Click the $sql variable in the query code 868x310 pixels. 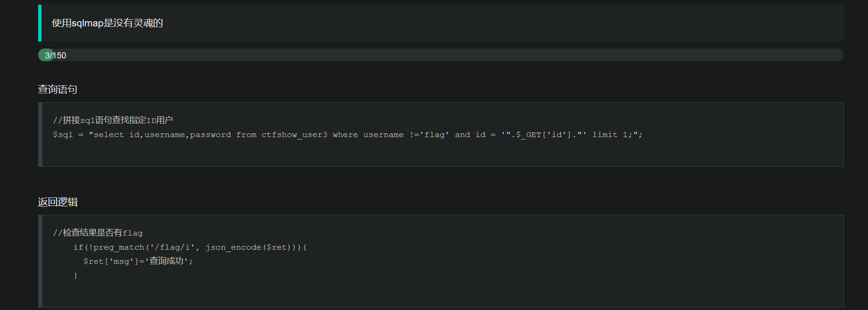[x=63, y=135]
